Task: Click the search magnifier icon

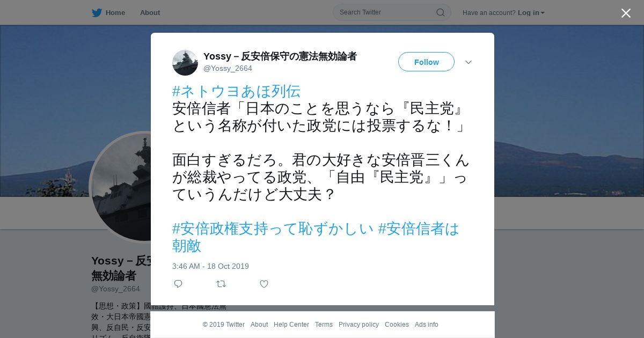Action: click(440, 12)
